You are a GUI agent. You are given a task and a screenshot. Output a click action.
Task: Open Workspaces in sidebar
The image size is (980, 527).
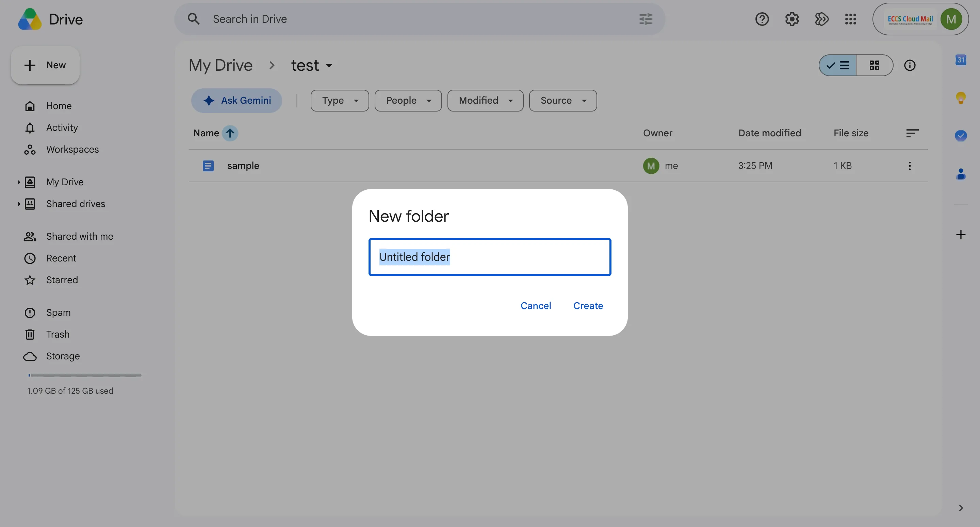(x=72, y=150)
